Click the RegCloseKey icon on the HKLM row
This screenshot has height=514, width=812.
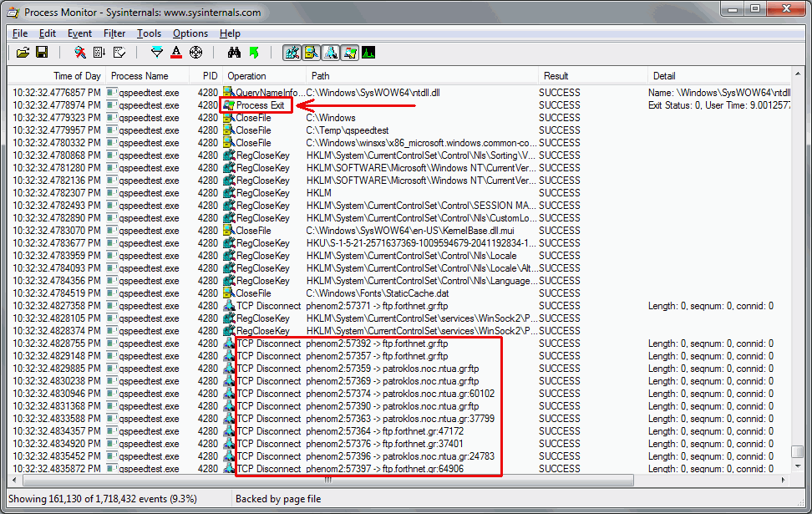tap(229, 193)
